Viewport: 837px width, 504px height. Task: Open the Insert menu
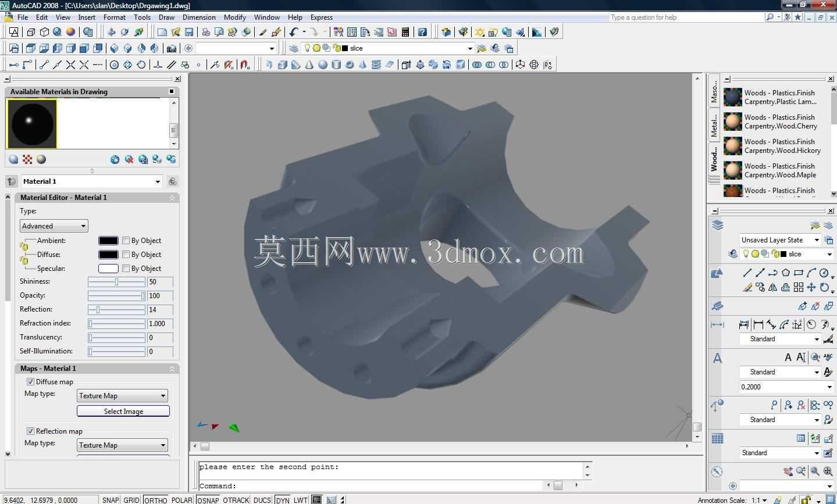pos(87,17)
